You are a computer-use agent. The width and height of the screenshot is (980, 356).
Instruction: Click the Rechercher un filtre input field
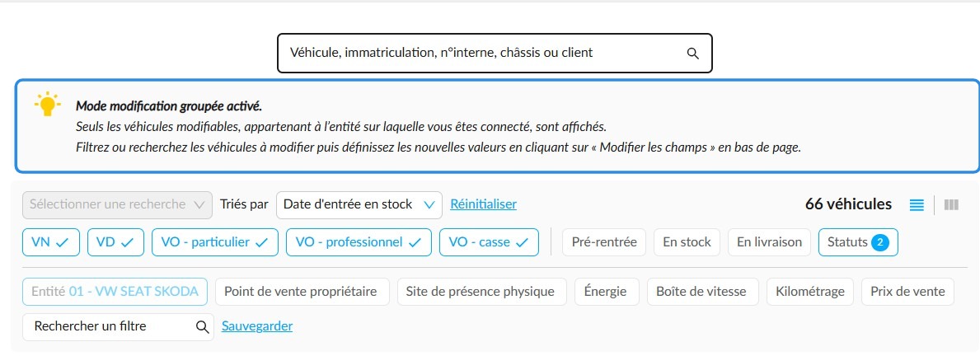click(x=117, y=326)
